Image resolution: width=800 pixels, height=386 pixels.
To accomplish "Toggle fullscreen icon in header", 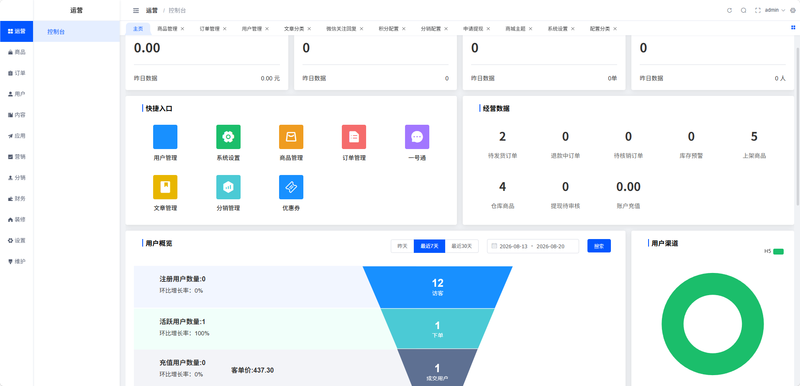I will tap(758, 10).
